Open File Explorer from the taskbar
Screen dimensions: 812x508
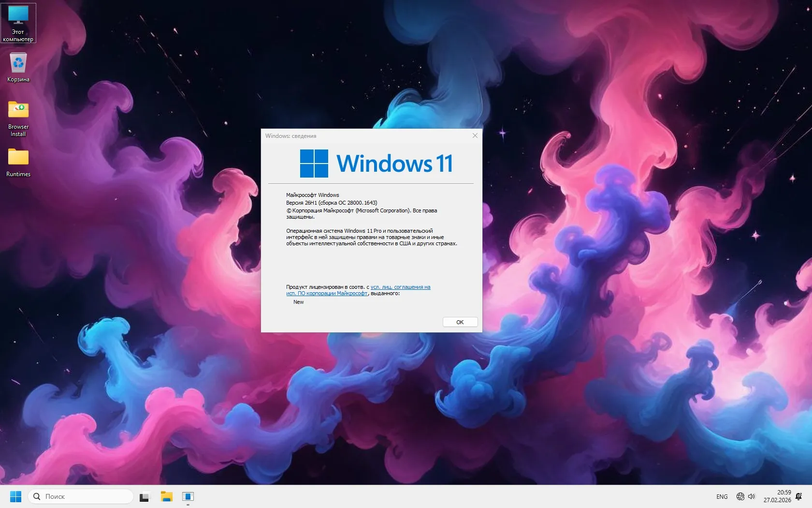[x=166, y=496]
